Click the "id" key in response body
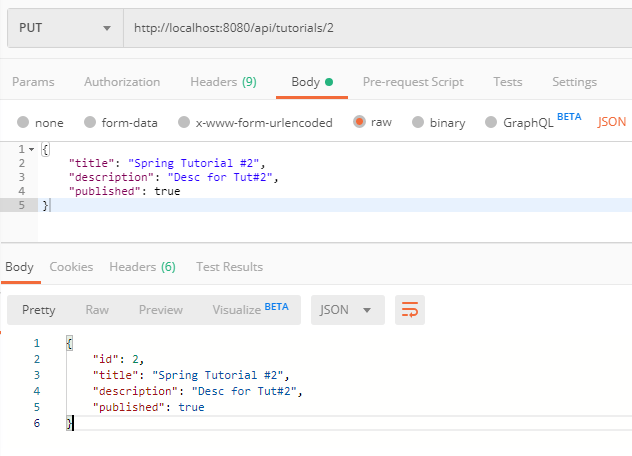The image size is (632, 456). click(106, 359)
